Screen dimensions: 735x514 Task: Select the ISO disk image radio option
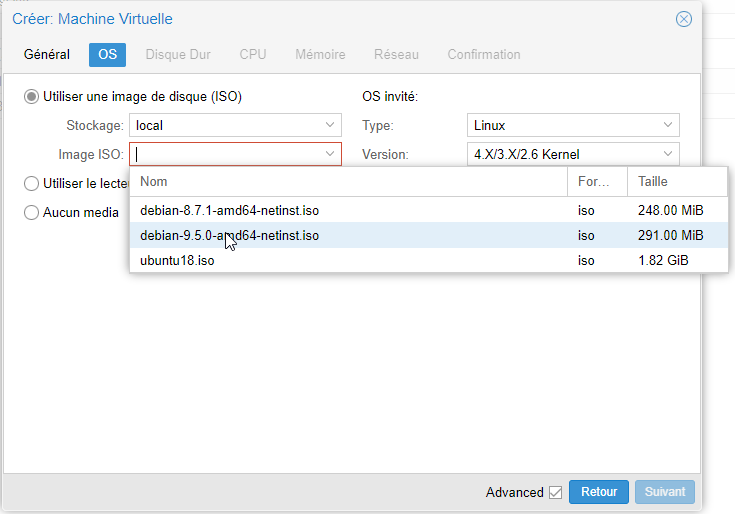point(31,97)
